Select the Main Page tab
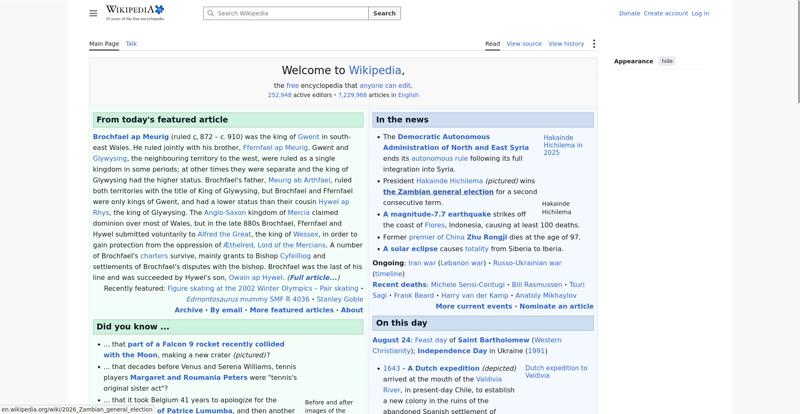The image size is (800, 414). [104, 44]
